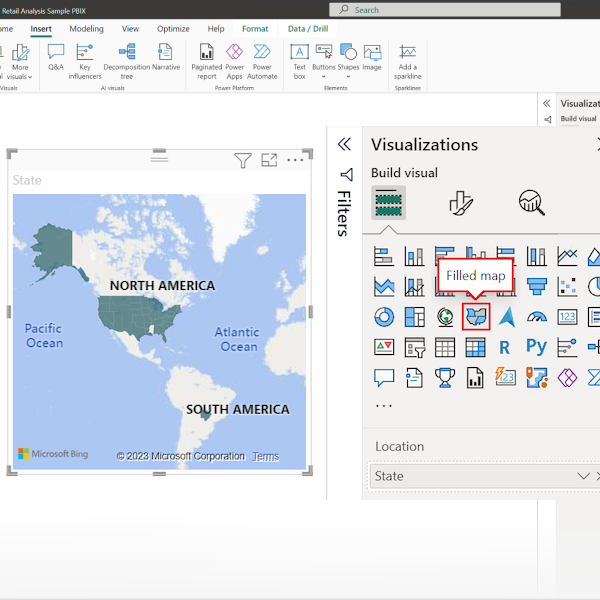
Task: Get more visuals ellipsis in pane
Action: pos(384,406)
